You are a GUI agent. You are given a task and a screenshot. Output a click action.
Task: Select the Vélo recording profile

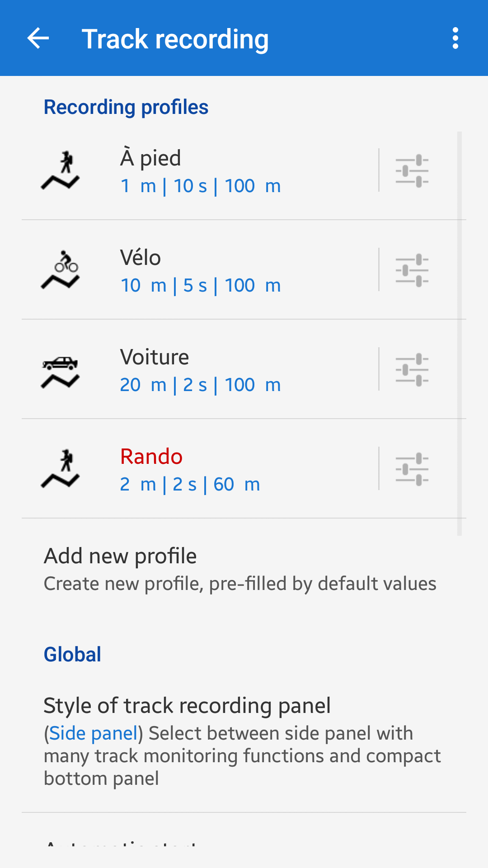pyautogui.click(x=200, y=271)
